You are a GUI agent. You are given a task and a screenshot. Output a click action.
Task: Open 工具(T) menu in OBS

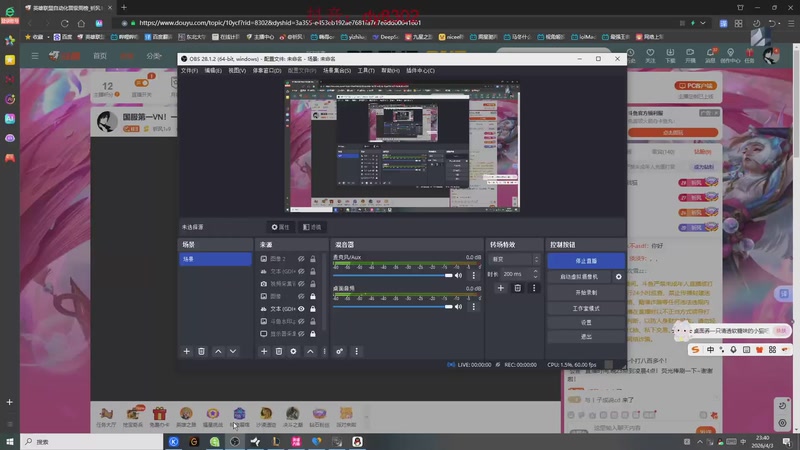coord(366,70)
